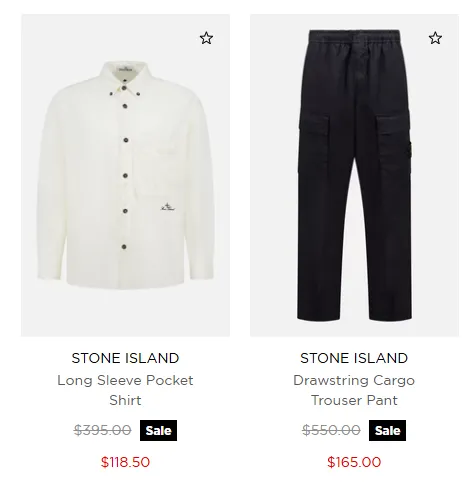Click the crossed-out $395.00 original price

(102, 430)
